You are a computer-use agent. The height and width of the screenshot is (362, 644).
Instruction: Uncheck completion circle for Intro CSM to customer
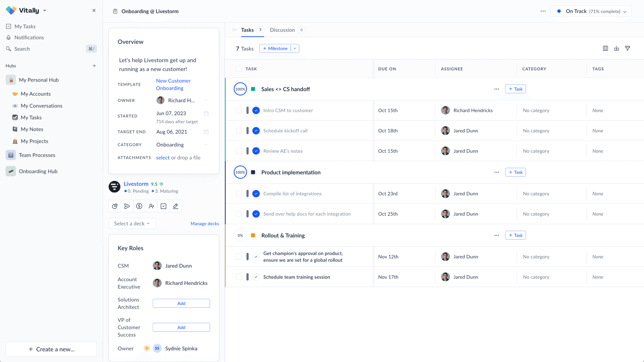pos(256,110)
